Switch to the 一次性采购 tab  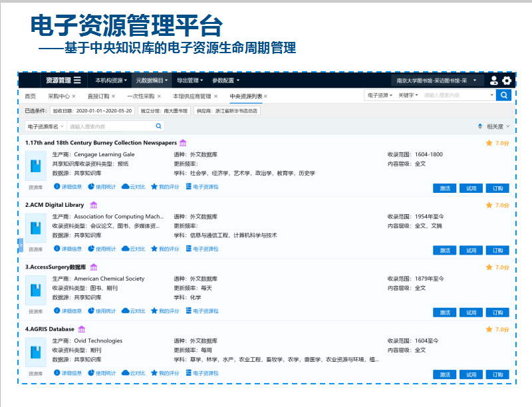pos(141,96)
